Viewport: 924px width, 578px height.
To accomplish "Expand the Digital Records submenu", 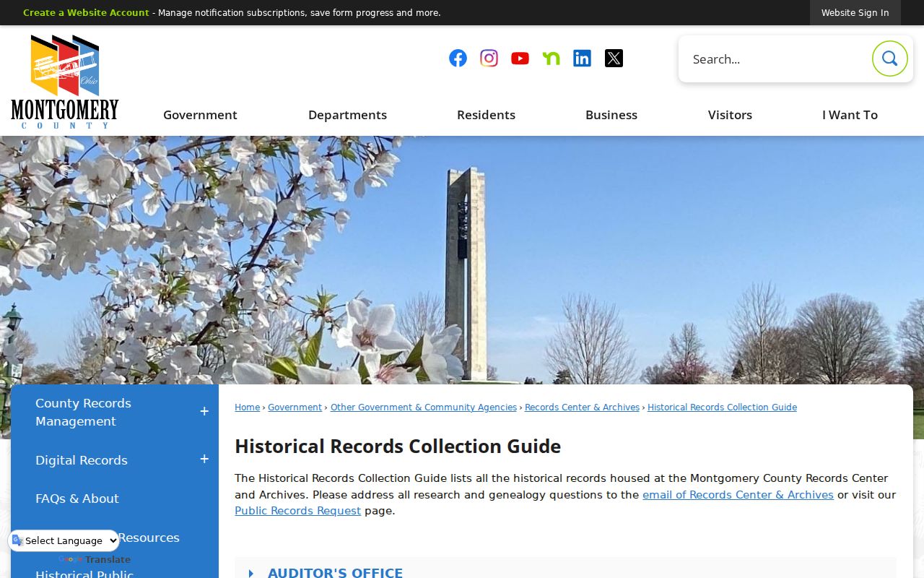I will [204, 460].
